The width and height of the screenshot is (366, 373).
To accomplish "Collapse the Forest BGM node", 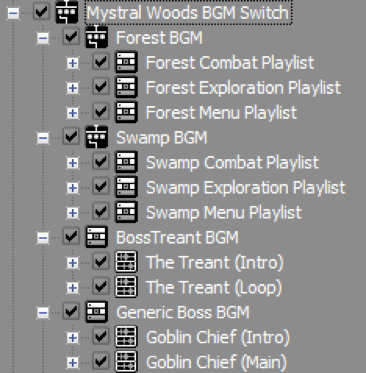I will [x=43, y=38].
